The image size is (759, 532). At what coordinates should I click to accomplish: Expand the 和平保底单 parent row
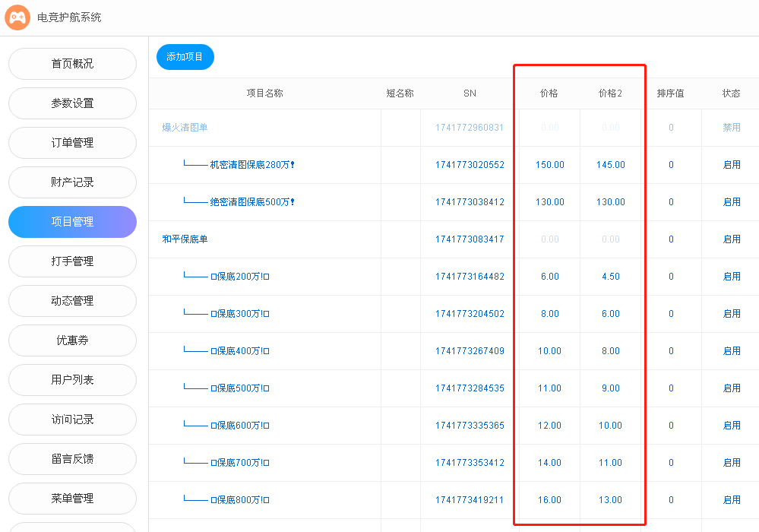pyautogui.click(x=185, y=239)
